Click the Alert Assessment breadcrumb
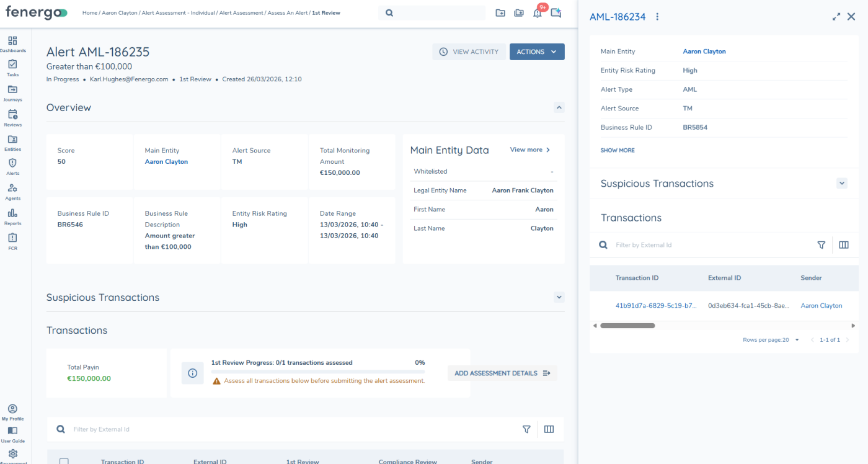This screenshot has height=464, width=868. 241,13
